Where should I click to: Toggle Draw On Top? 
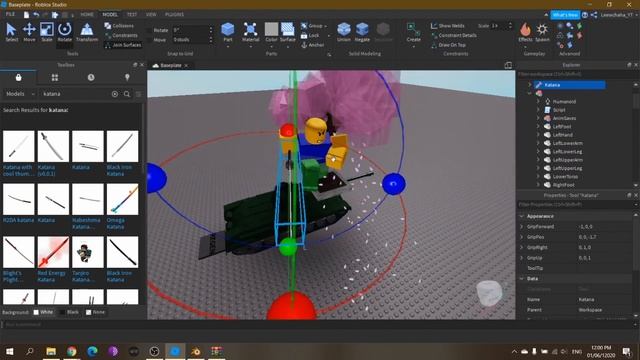tap(448, 45)
